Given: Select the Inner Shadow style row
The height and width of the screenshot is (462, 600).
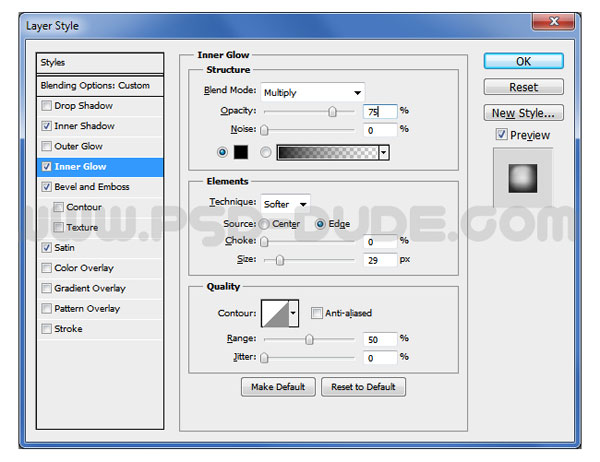Looking at the screenshot, I should pyautogui.click(x=100, y=126).
